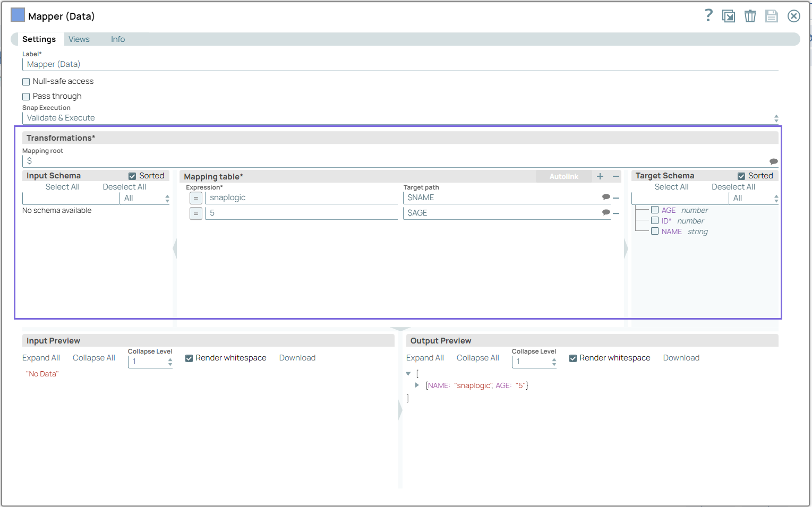Enable the Null-safe access checkbox

pyautogui.click(x=26, y=82)
